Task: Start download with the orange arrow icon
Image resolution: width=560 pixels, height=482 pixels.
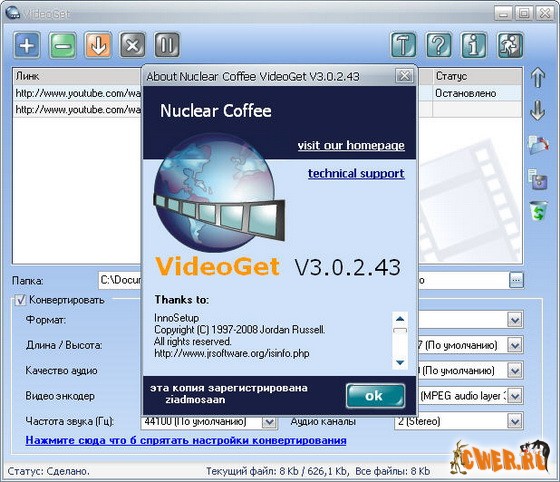Action: pos(98,45)
